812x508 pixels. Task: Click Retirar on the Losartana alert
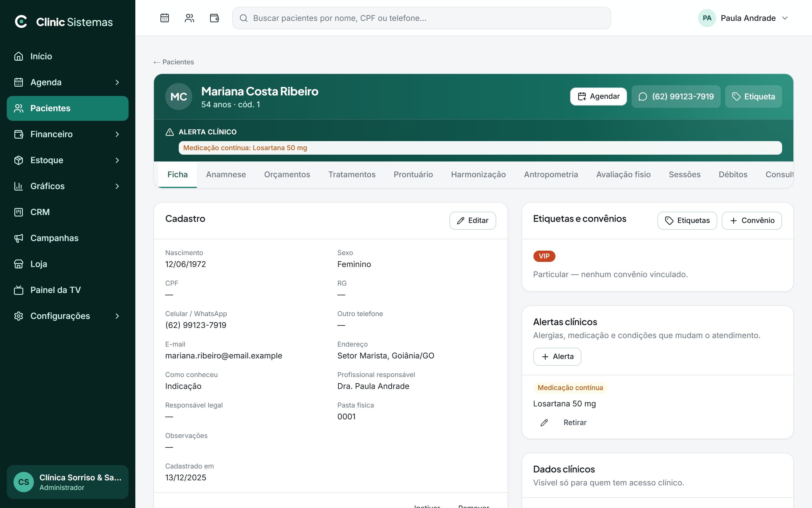[x=575, y=423]
